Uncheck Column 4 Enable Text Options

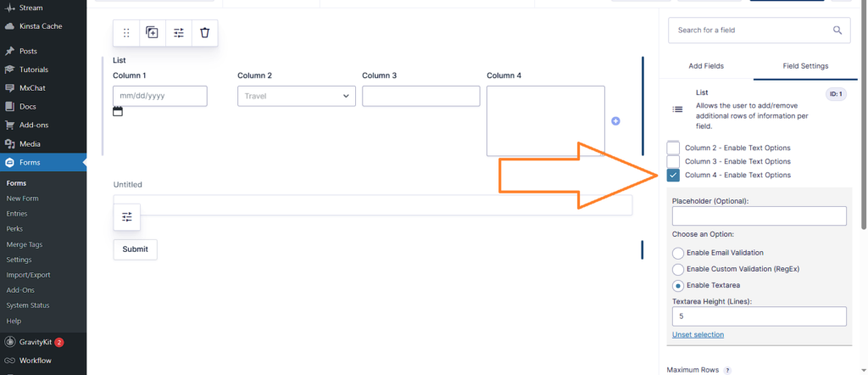point(673,175)
